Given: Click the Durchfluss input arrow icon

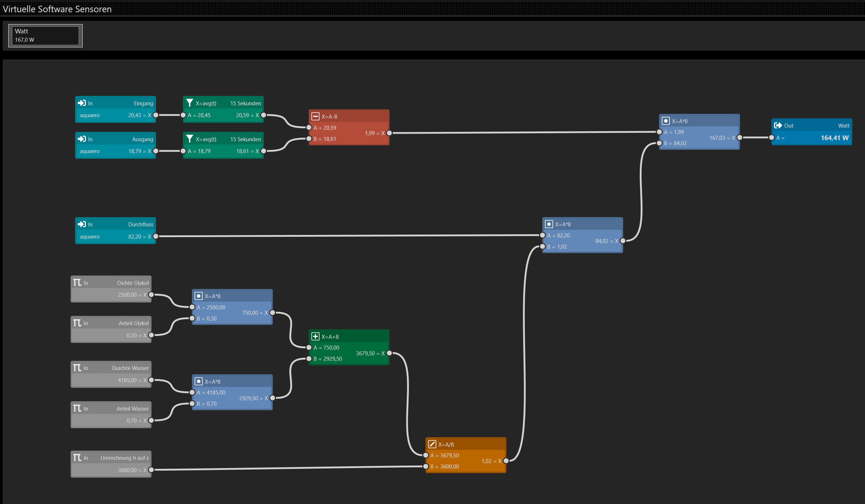Looking at the screenshot, I should pyautogui.click(x=82, y=224).
